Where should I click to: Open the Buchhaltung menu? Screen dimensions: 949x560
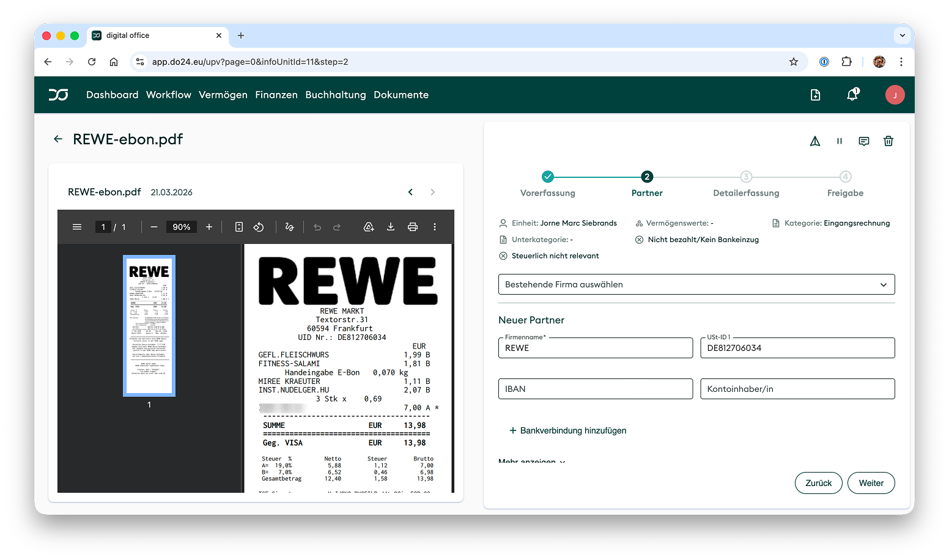pyautogui.click(x=336, y=95)
